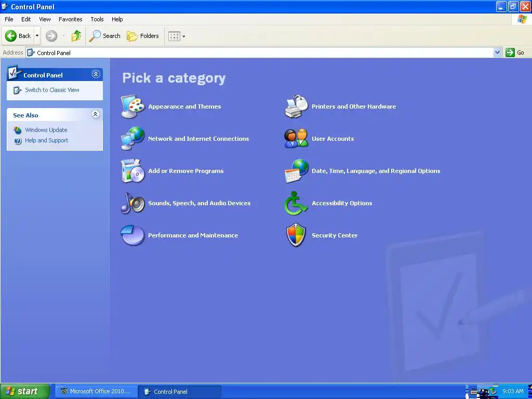Image resolution: width=532 pixels, height=399 pixels.
Task: Click the Network and Internet Connections globe icon
Action: 133,138
